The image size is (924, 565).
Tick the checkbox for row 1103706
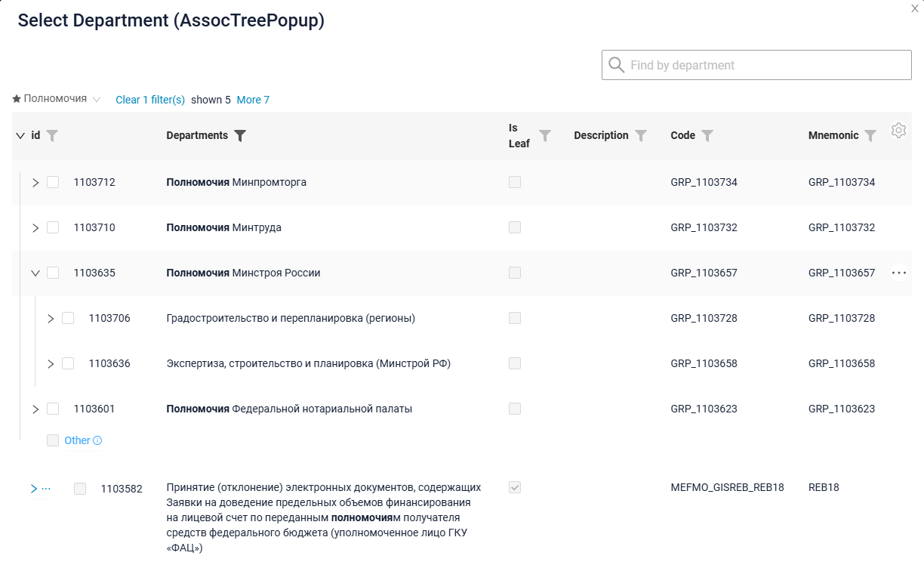click(68, 318)
